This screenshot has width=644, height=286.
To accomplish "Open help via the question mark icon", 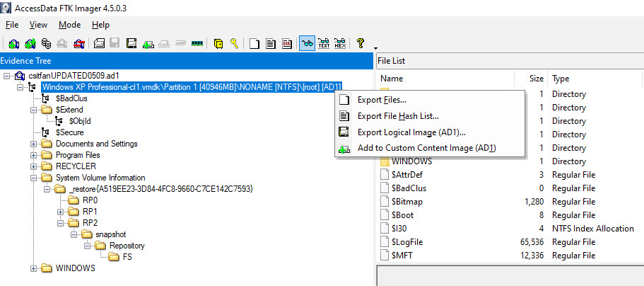I will coord(361,43).
